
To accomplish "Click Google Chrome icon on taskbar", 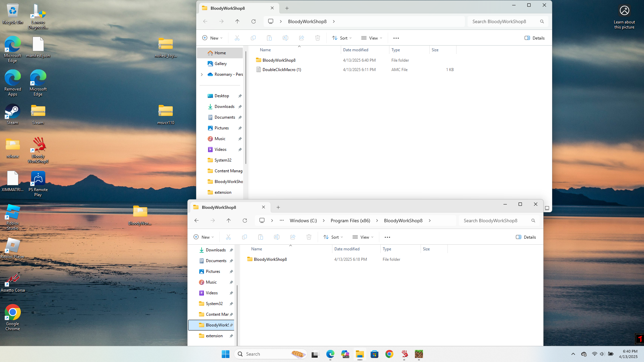I will pos(389,354).
